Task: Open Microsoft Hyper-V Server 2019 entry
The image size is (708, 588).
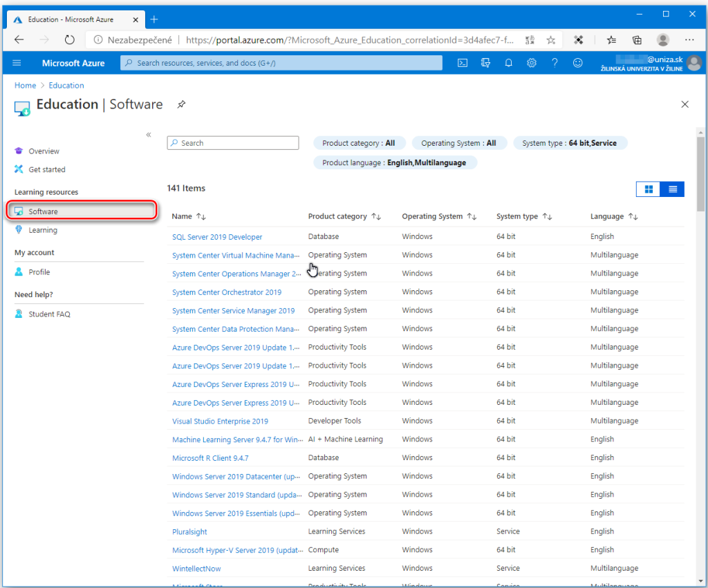Action: [238, 551]
